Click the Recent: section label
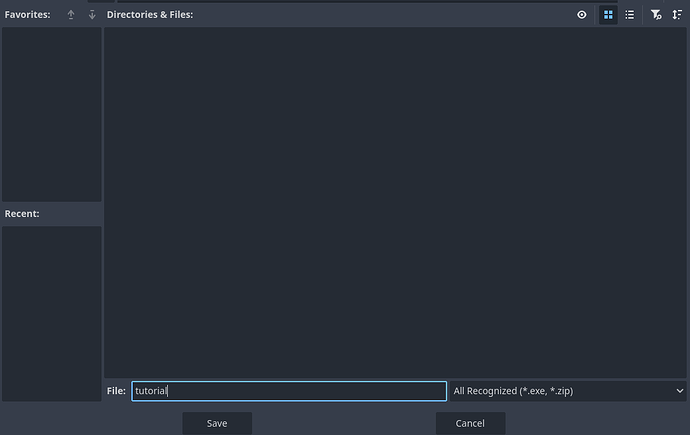Viewport: 690px width, 435px height. [x=22, y=214]
